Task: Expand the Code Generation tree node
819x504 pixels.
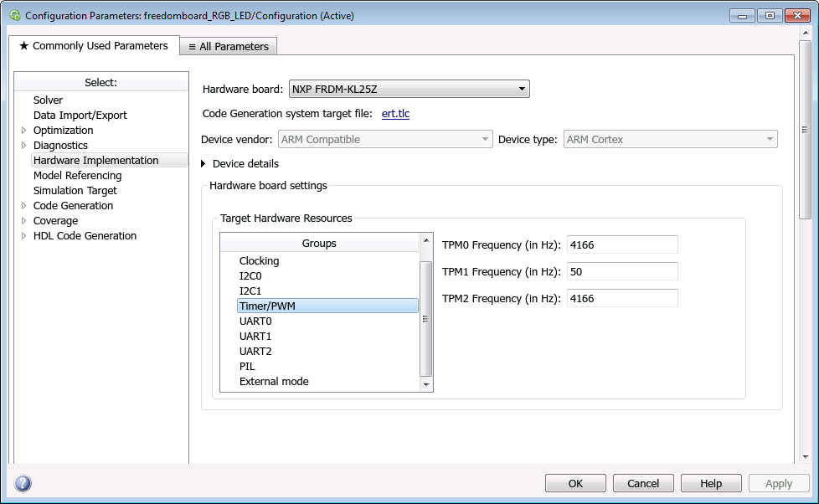Action: [23, 206]
